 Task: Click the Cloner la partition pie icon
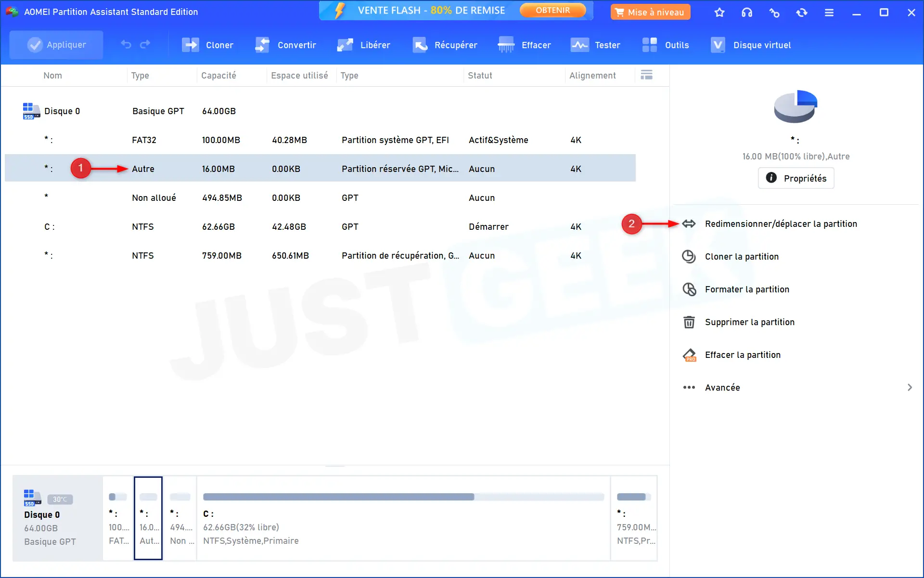pos(689,257)
